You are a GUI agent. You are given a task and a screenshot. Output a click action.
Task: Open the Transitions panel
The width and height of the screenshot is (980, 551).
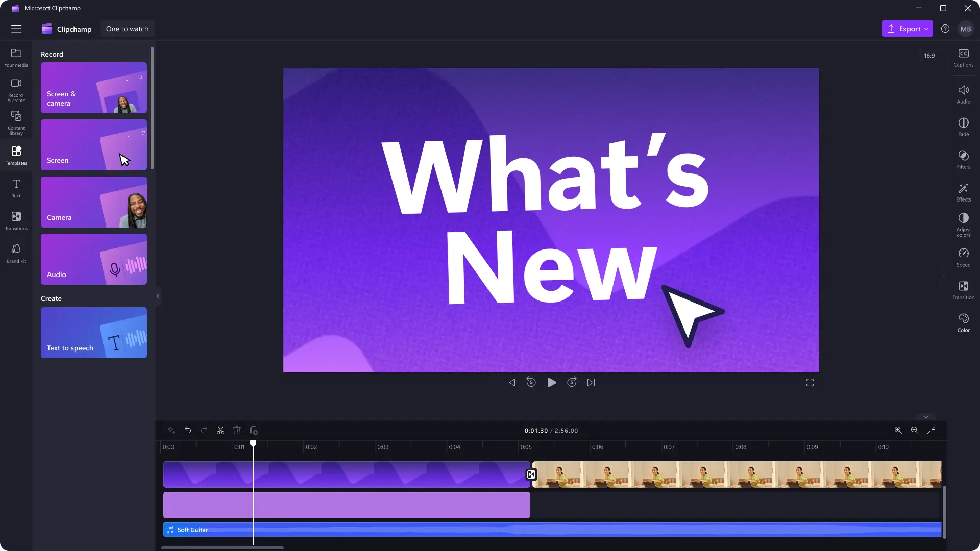click(x=16, y=220)
